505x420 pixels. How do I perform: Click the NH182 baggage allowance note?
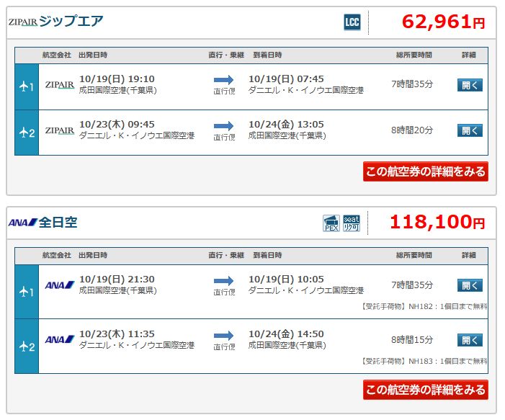424,306
